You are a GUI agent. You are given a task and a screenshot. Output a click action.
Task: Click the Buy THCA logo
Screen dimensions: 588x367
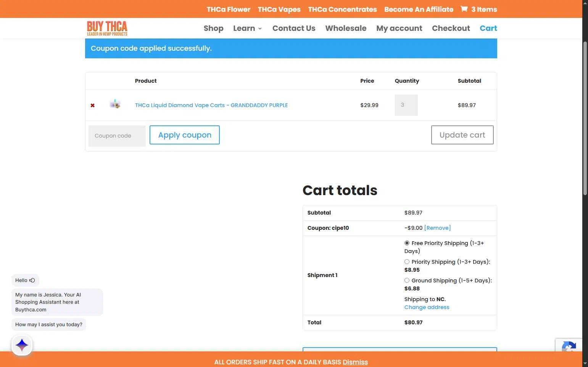[x=107, y=28]
